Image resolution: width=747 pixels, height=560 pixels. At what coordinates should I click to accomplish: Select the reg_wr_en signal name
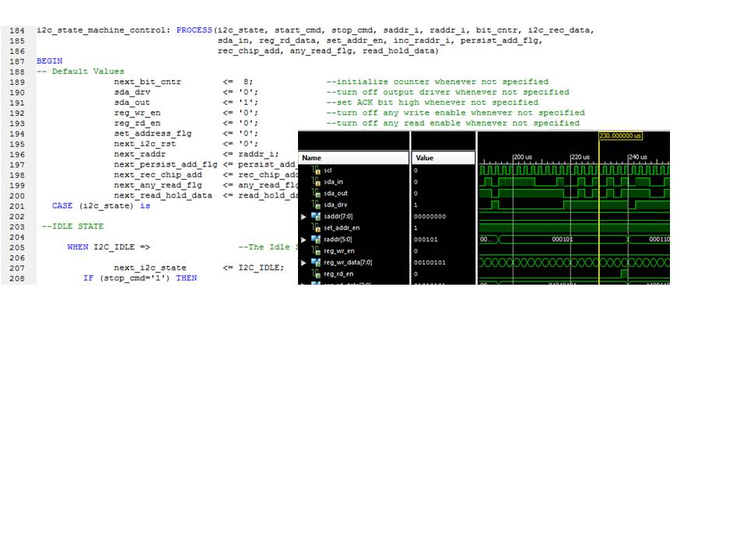tap(338, 250)
